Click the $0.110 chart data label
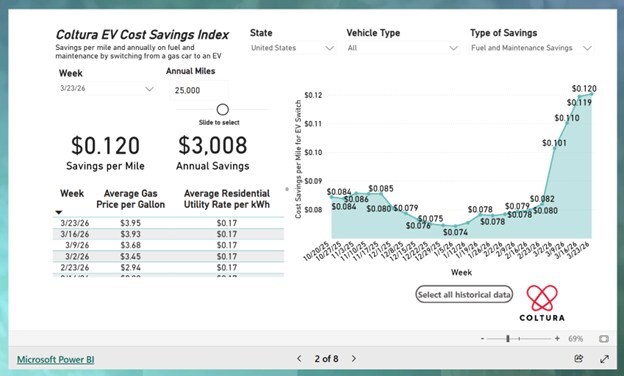Screen dimensions: 624x376 (x=567, y=118)
